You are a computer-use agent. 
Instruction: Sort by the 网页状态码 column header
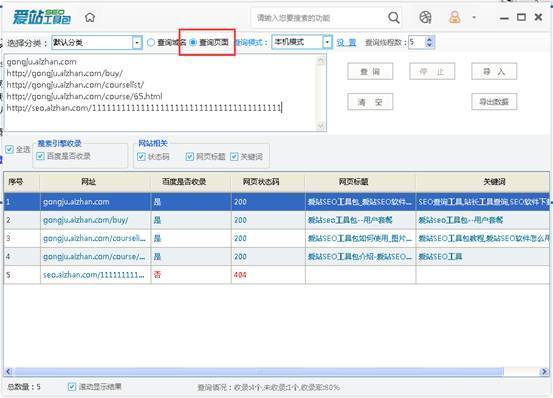click(261, 182)
